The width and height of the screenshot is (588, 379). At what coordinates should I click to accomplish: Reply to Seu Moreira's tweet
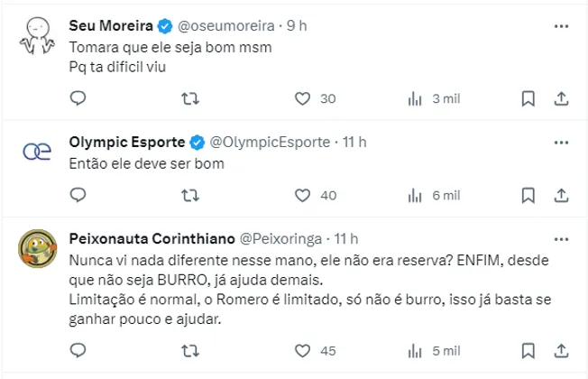[78, 98]
